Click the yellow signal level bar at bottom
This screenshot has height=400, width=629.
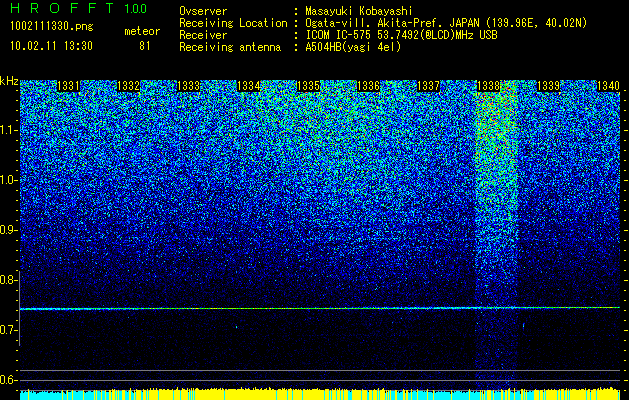coord(320,394)
